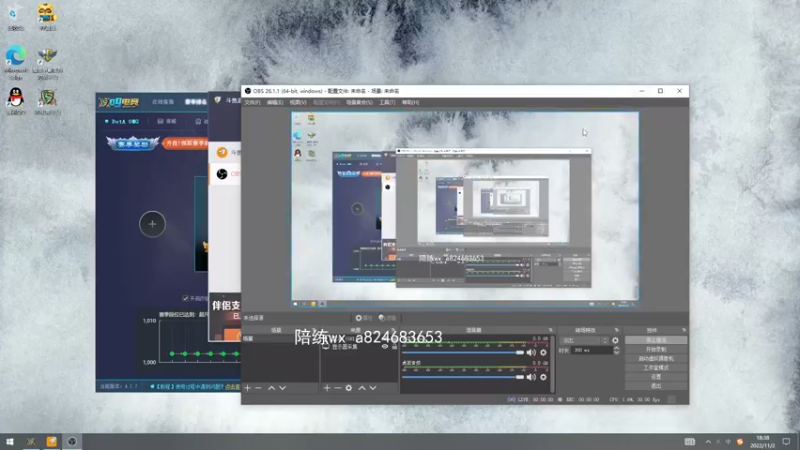Click the OBS icon on the taskbar
Image resolution: width=800 pixels, height=450 pixels.
72,441
